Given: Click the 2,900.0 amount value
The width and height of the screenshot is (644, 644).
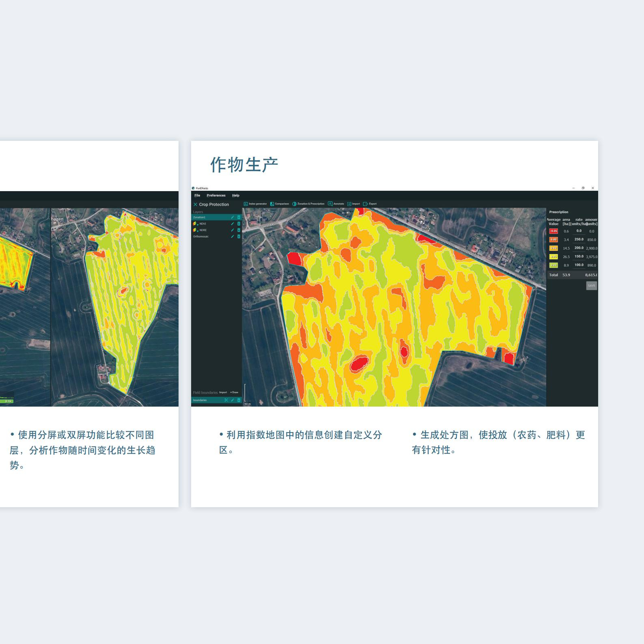Looking at the screenshot, I should [592, 248].
